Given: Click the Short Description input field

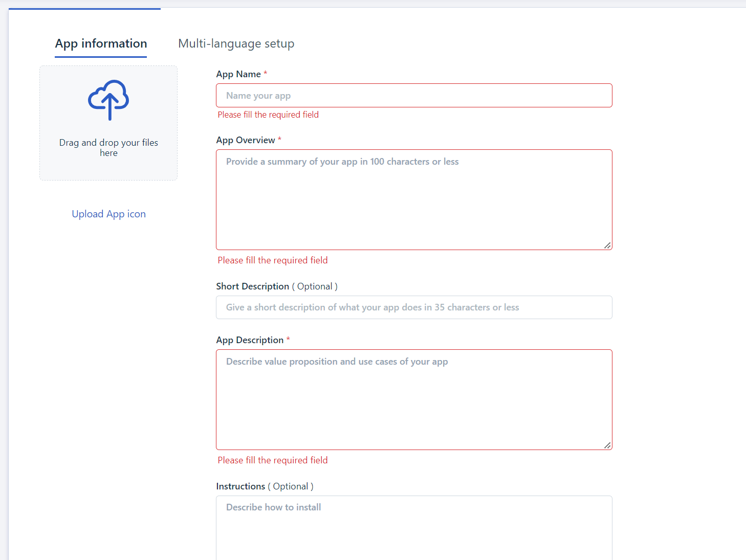Looking at the screenshot, I should coord(413,307).
